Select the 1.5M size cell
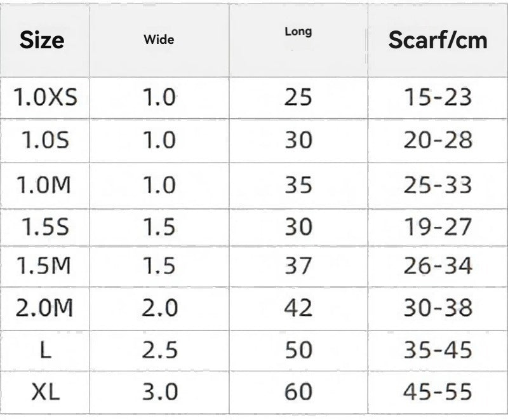Screen dimensions: 508x420 [x=44, y=267]
